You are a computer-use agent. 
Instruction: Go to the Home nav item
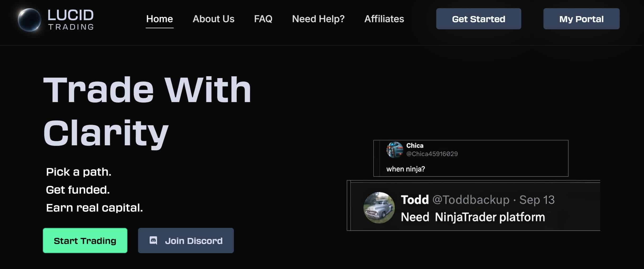[159, 19]
